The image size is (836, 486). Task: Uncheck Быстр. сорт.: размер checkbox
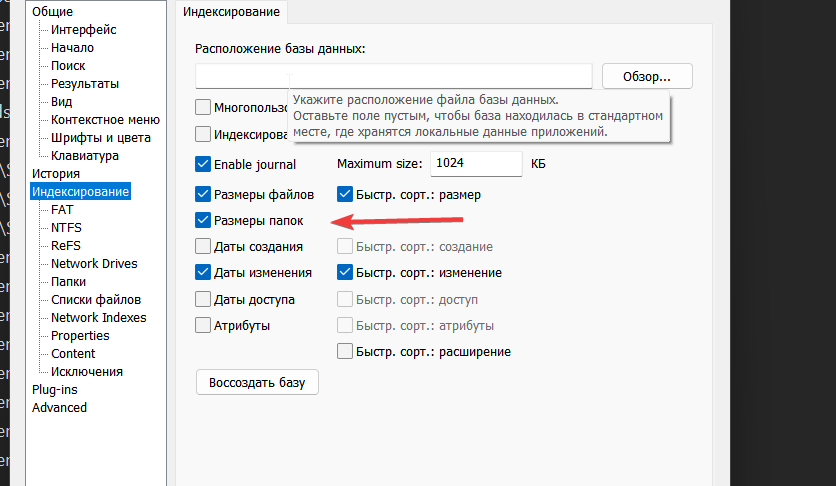[x=345, y=194]
